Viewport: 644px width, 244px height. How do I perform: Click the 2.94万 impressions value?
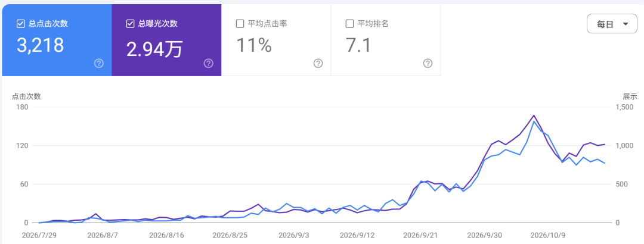coord(154,49)
